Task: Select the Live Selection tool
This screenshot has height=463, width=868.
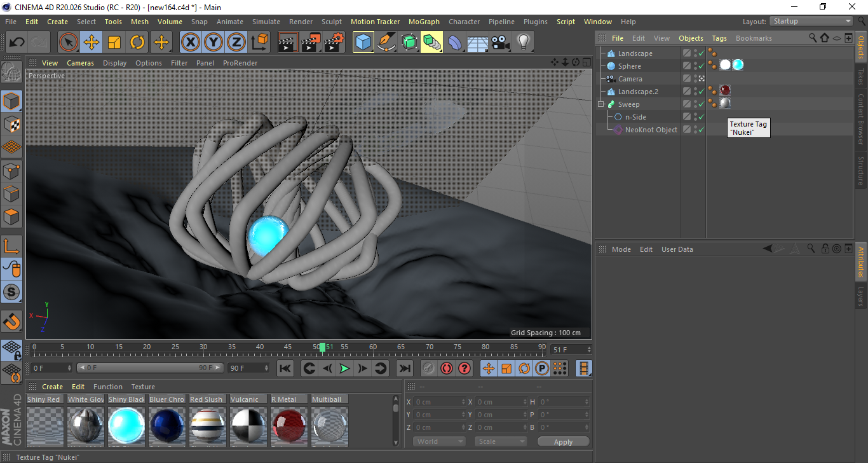Action: coord(69,43)
